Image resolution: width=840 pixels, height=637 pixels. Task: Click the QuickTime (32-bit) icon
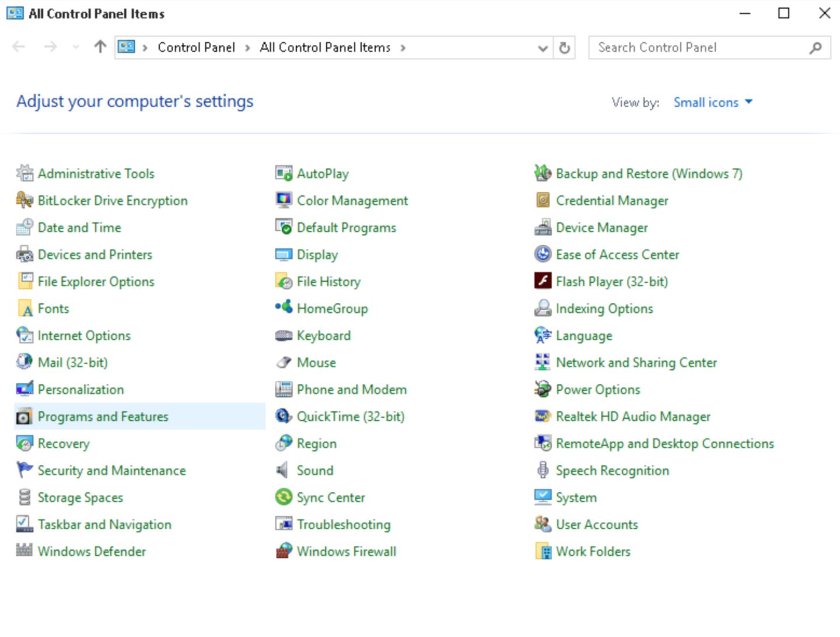point(283,416)
